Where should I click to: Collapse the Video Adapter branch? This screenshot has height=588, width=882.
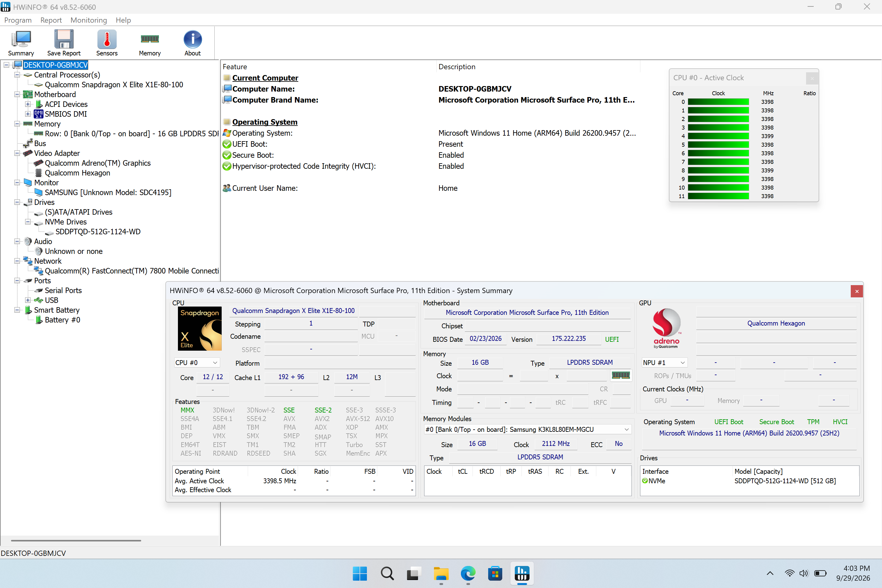point(17,153)
